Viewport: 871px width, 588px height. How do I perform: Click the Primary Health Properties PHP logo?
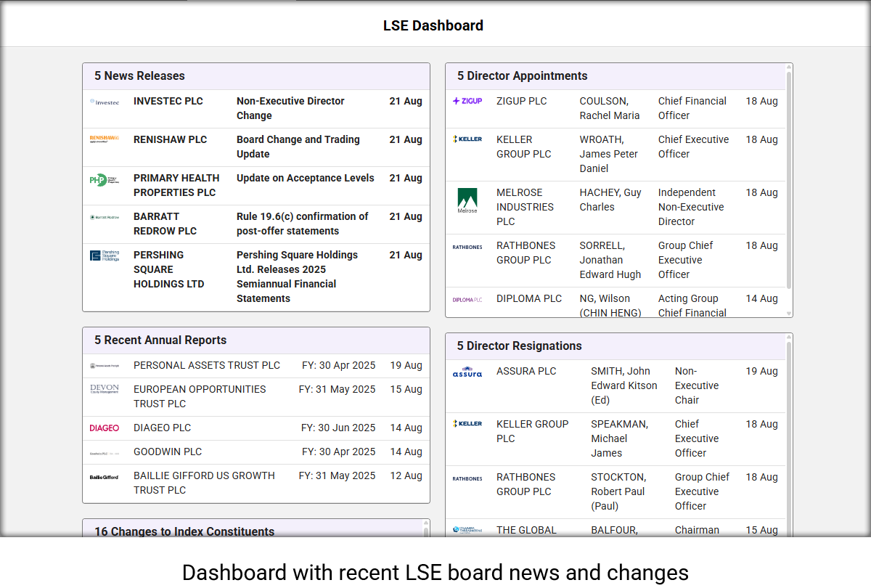pyautogui.click(x=105, y=180)
